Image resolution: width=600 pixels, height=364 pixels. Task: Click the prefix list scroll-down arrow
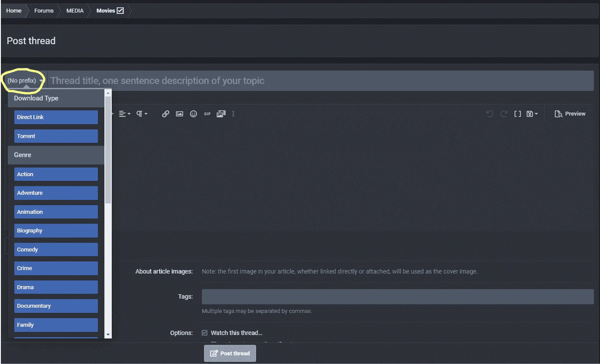(x=108, y=335)
